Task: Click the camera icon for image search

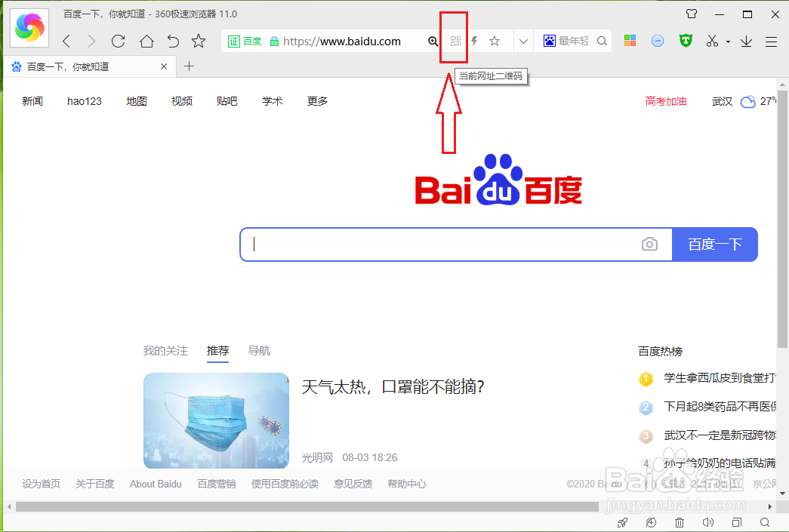Action: click(649, 244)
